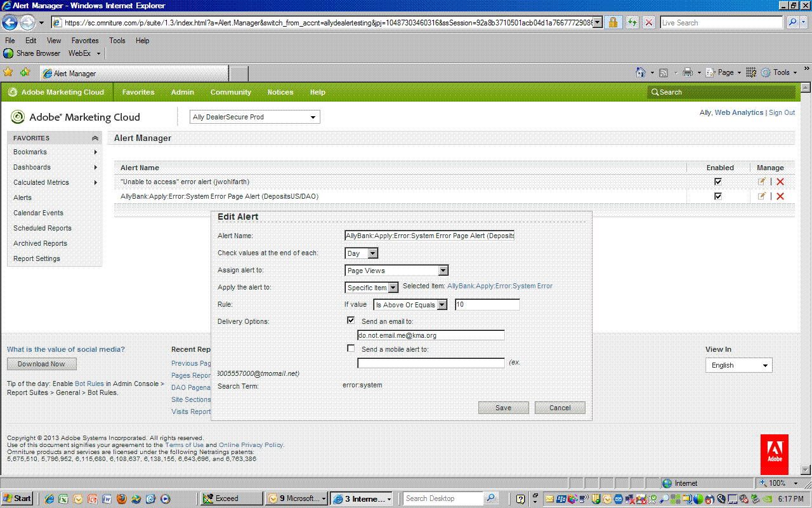Open the View In English language dropdown

(x=739, y=365)
